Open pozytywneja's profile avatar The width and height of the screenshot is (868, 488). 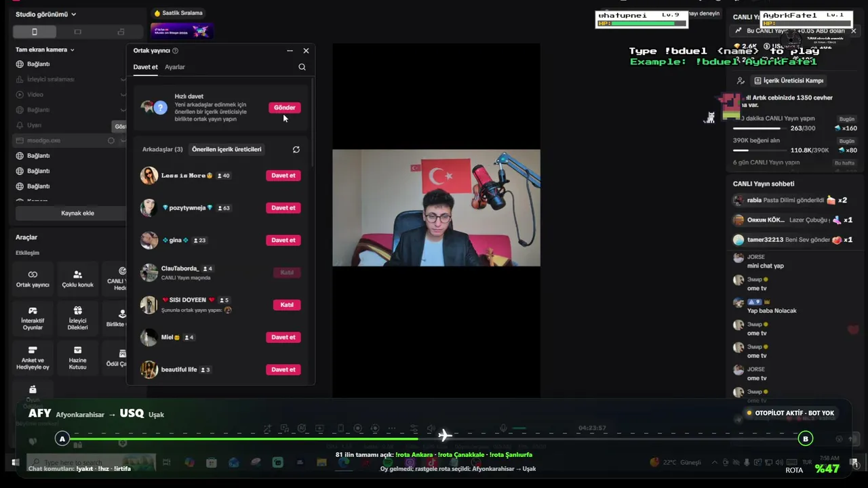(149, 208)
